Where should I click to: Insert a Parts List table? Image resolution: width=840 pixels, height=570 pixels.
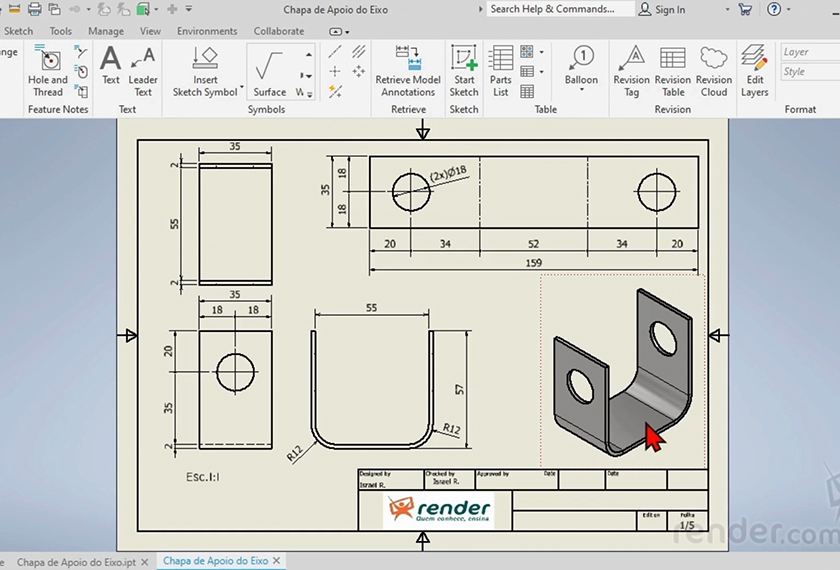point(501,70)
